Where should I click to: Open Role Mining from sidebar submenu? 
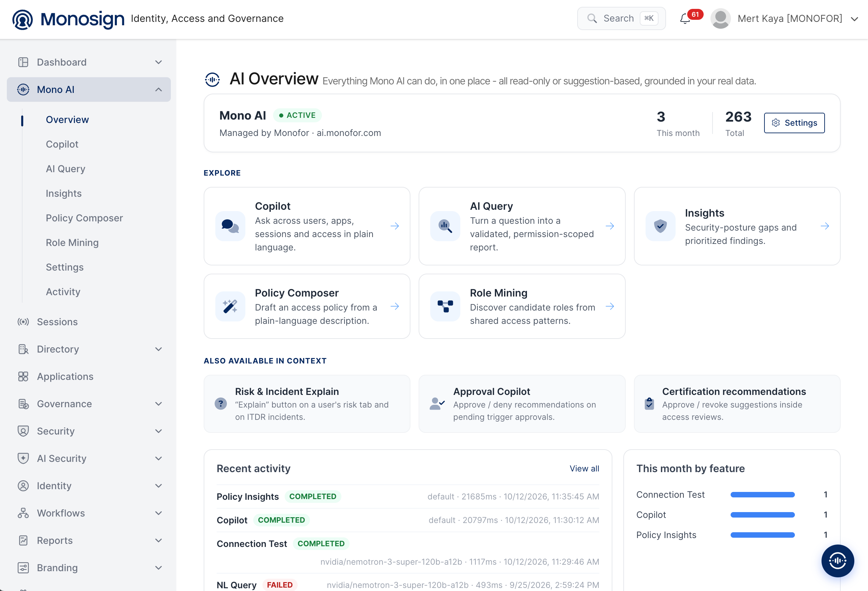point(72,243)
